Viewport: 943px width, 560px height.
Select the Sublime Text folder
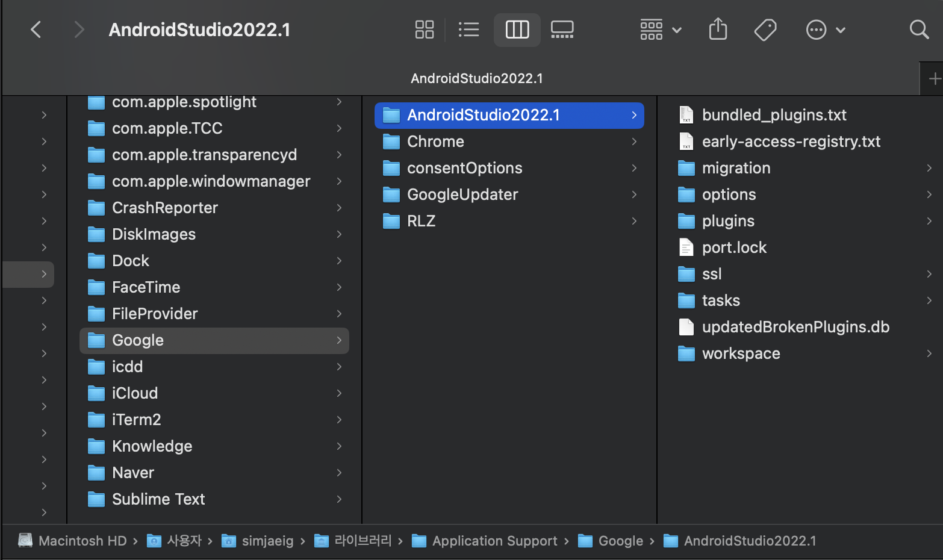point(158,499)
